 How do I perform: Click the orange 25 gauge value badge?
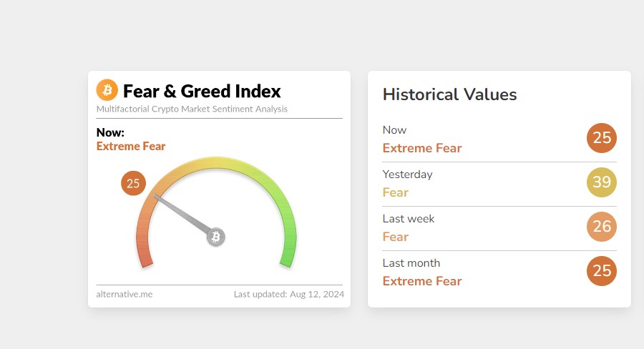coord(133,184)
